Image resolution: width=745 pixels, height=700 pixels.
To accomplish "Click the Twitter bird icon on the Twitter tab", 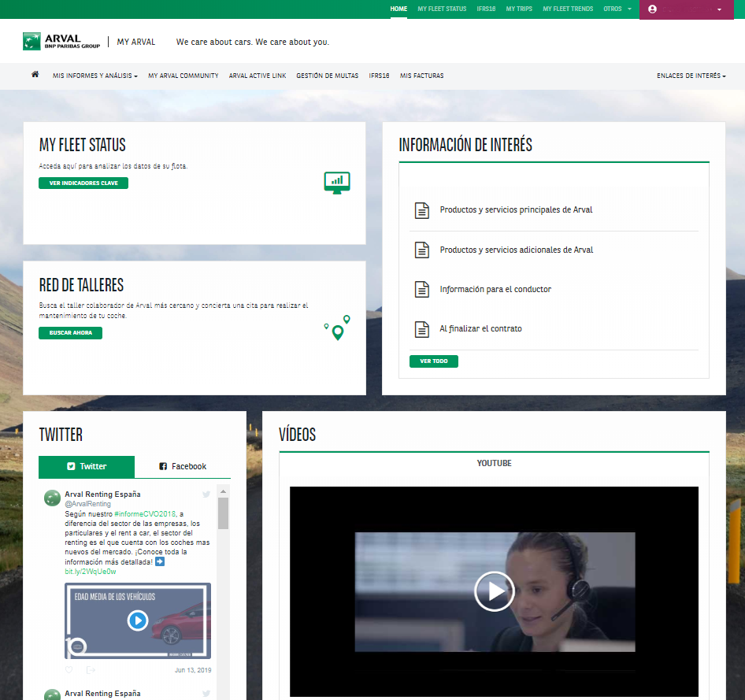I will 70,466.
